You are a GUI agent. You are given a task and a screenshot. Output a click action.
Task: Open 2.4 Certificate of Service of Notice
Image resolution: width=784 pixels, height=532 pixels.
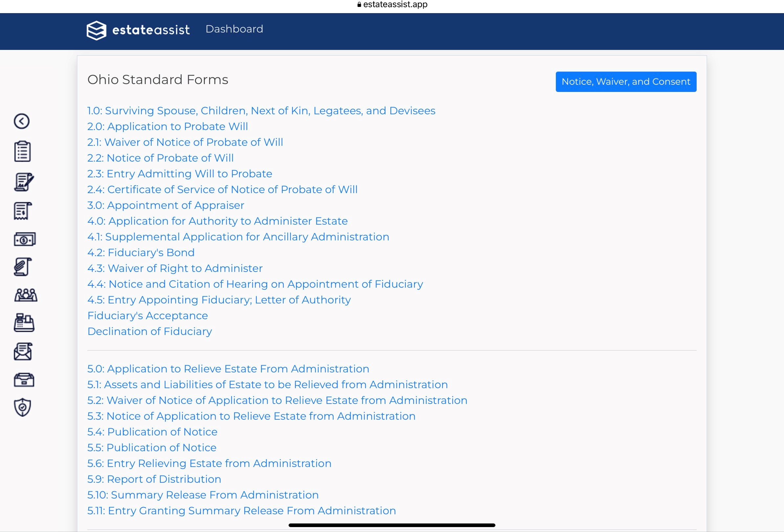pyautogui.click(x=222, y=189)
